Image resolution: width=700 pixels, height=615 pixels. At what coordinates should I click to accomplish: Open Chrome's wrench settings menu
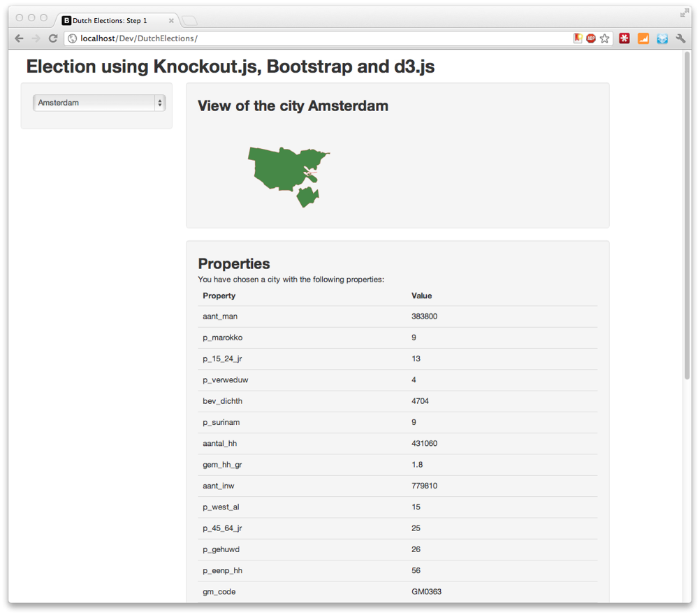click(680, 38)
